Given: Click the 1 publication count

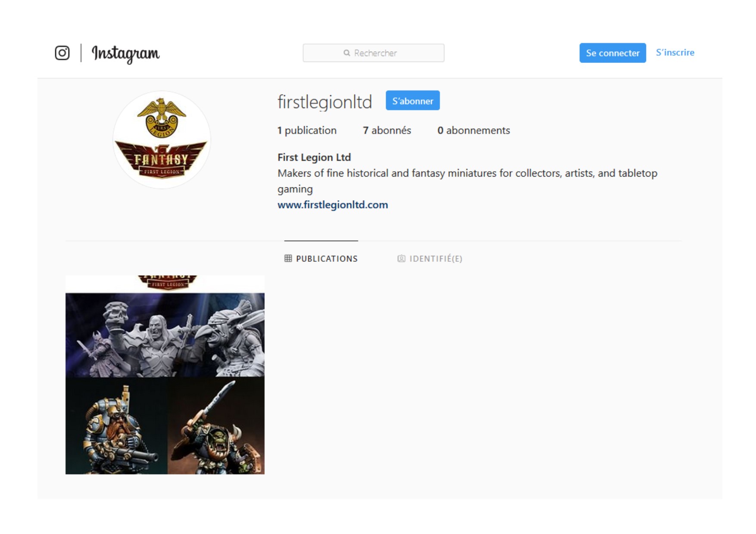Looking at the screenshot, I should (x=307, y=130).
